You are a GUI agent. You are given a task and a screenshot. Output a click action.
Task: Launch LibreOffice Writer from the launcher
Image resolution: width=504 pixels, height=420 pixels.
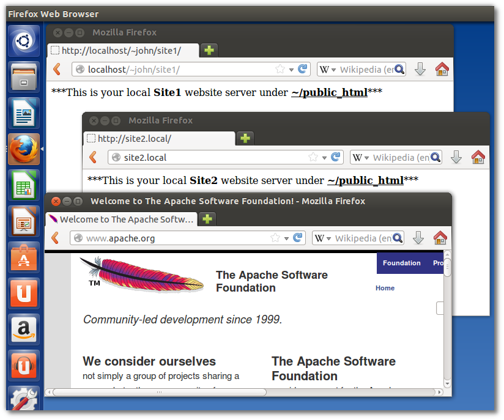[x=24, y=113]
